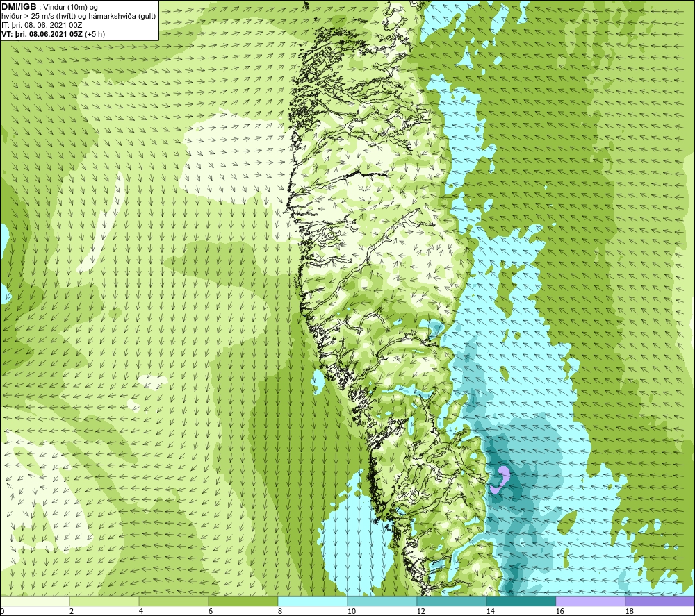Click the 2–4 m/s light green swatch
Screen dimensions: 695x616
104,601
